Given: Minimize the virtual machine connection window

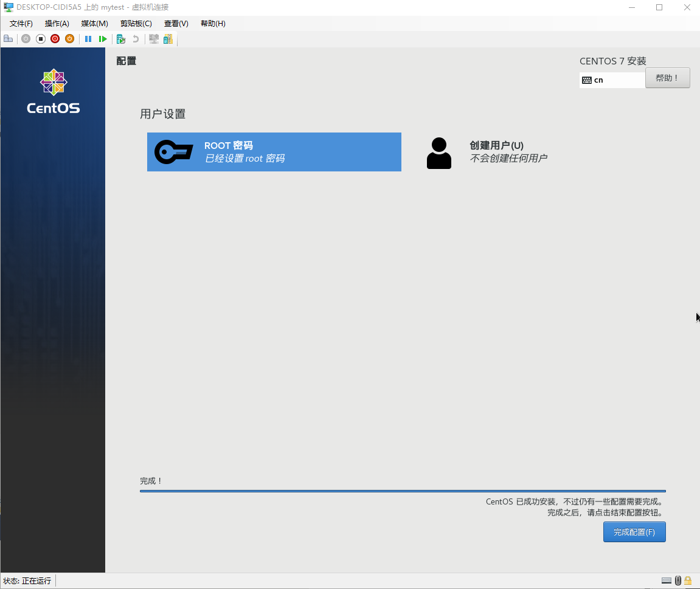Looking at the screenshot, I should tap(632, 7).
